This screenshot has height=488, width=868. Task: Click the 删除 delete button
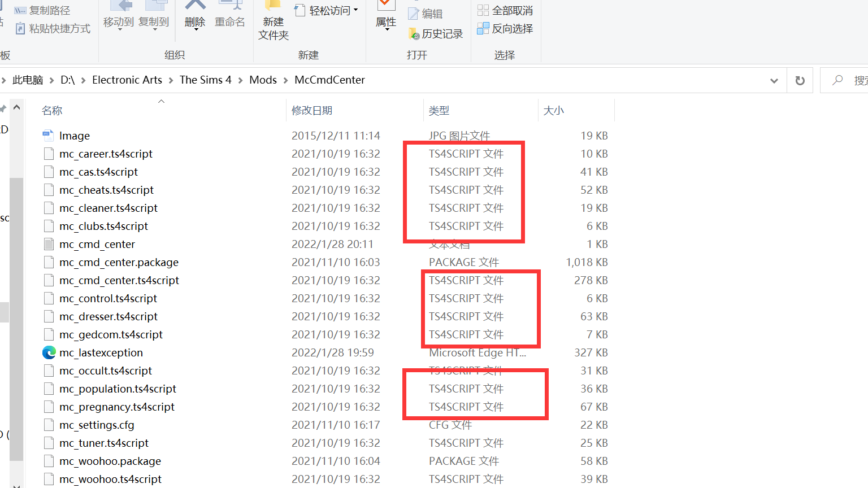pos(195,15)
